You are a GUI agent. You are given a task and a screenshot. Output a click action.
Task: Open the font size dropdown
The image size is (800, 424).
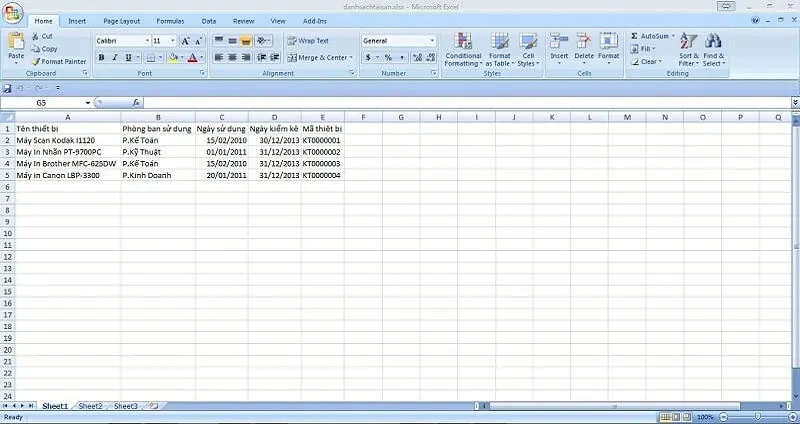pos(173,41)
